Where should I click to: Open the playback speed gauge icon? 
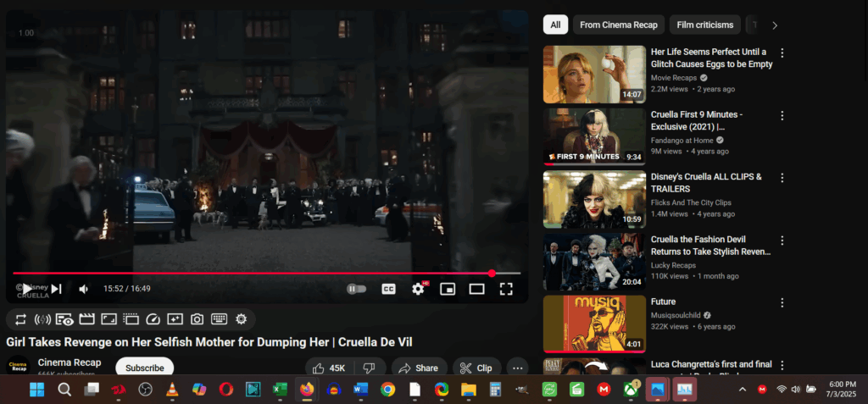(153, 319)
